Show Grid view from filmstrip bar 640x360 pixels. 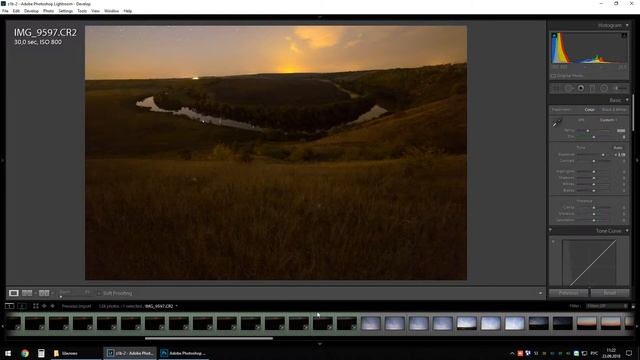[x=36, y=306]
